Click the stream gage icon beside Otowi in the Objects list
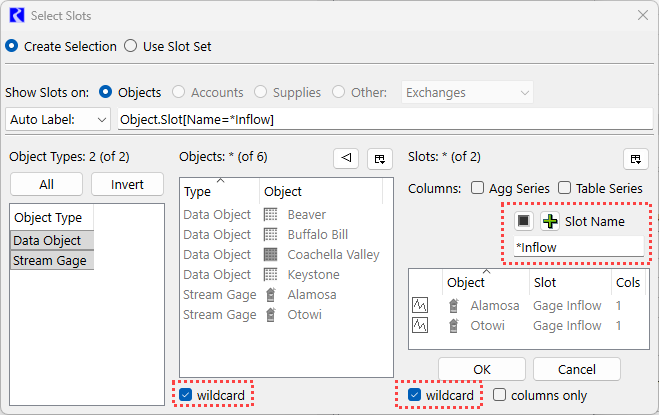The height and width of the screenshot is (415, 659). [x=270, y=315]
